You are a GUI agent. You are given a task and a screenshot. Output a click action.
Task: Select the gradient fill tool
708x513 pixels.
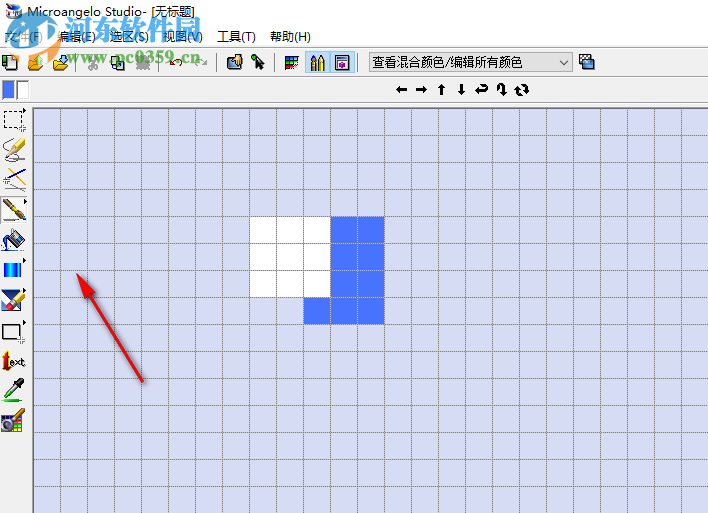pyautogui.click(x=14, y=270)
